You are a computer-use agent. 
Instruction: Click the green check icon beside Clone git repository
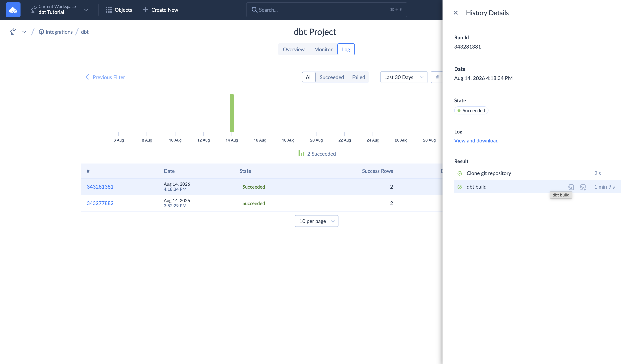[460, 173]
